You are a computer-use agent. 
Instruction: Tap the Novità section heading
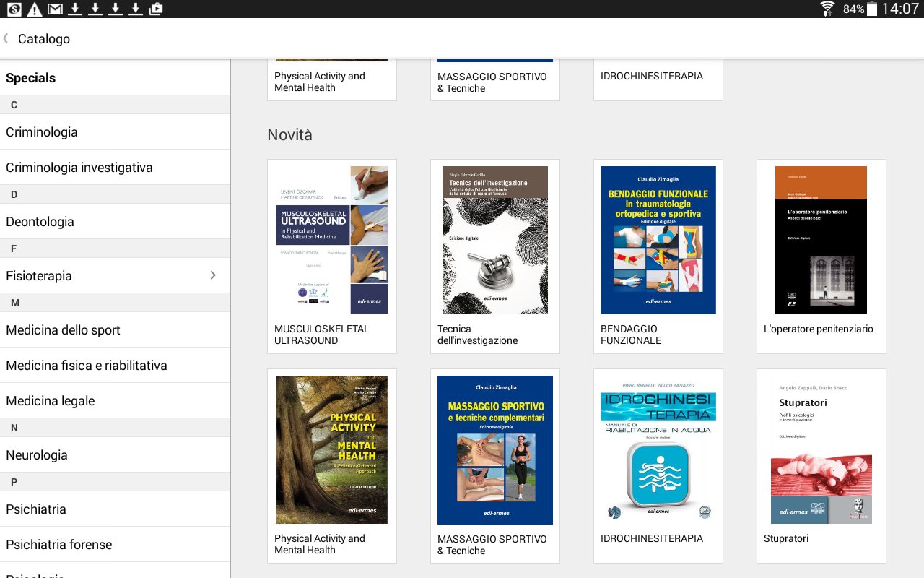coord(289,134)
